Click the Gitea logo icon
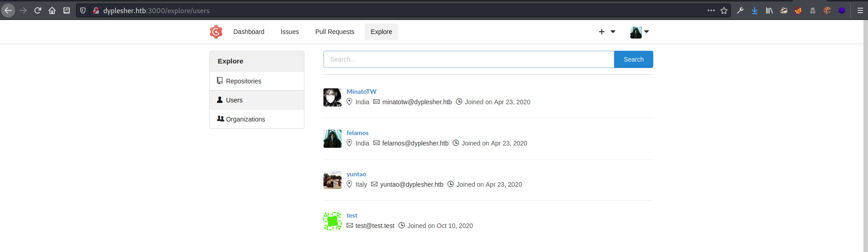The height and width of the screenshot is (252, 868). click(x=216, y=32)
